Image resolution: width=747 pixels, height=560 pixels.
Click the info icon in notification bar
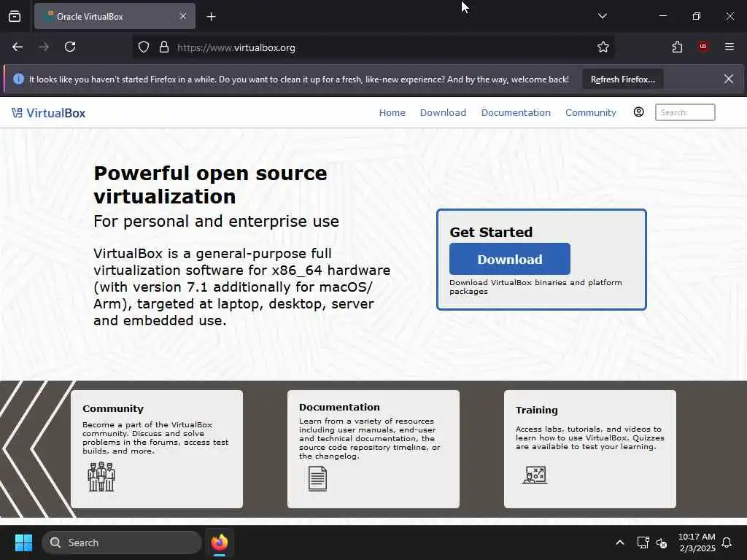18,79
